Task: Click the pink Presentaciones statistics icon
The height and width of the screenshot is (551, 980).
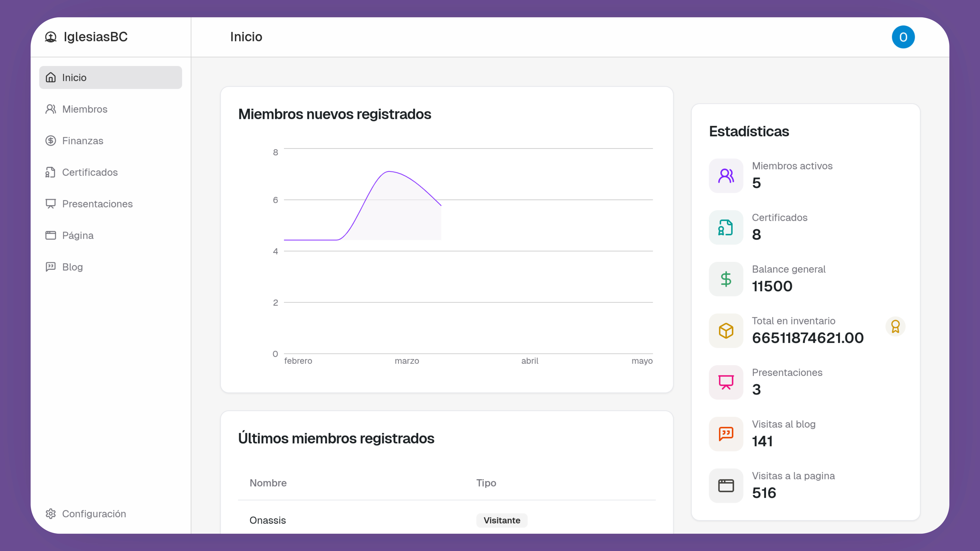Action: pyautogui.click(x=726, y=382)
